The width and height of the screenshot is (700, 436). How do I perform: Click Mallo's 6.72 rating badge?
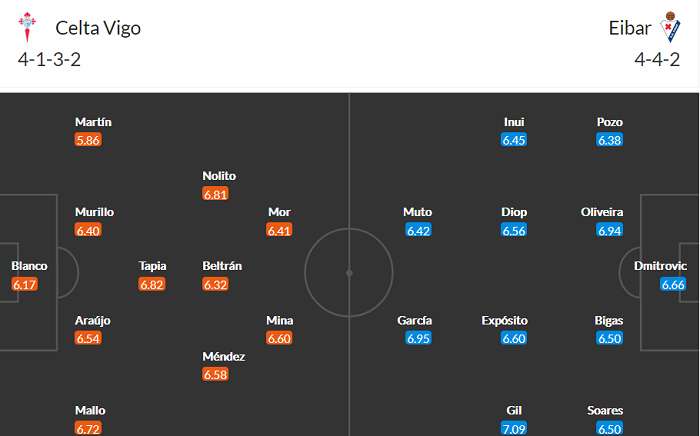89,429
